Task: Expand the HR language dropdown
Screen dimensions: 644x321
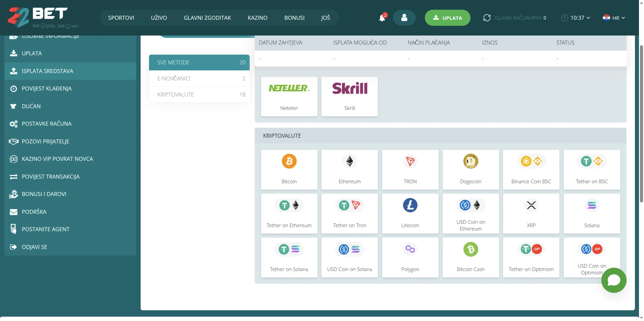Action: (x=614, y=18)
